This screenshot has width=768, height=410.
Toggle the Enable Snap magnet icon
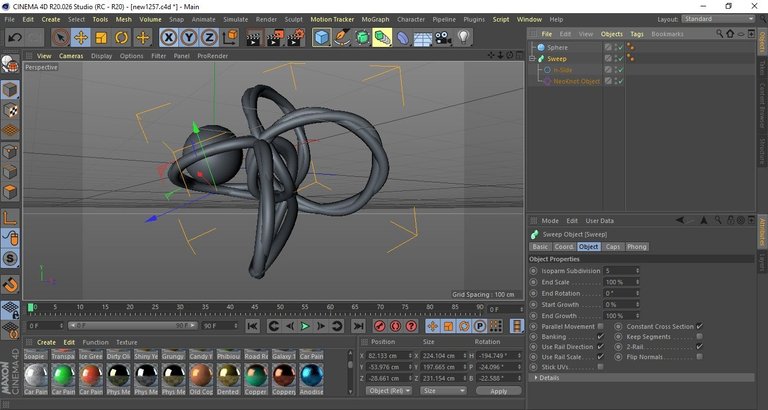pos(10,285)
